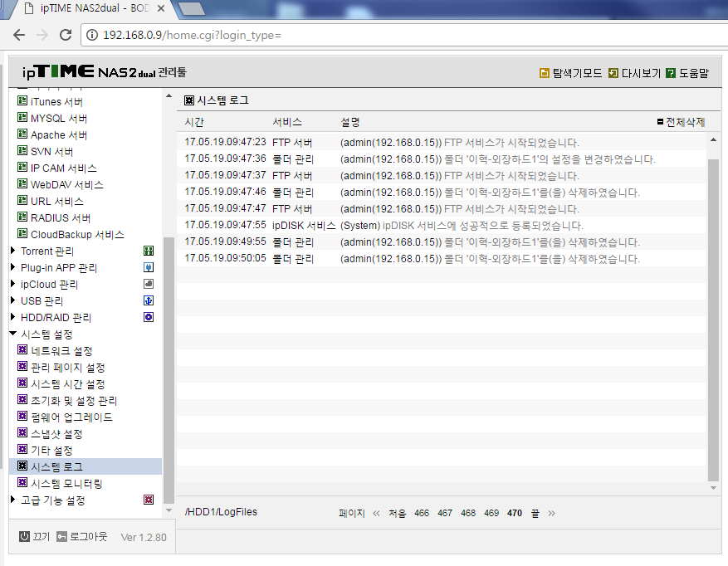Click the ipCloud 관리 cloud icon
728x566 pixels.
click(x=149, y=284)
